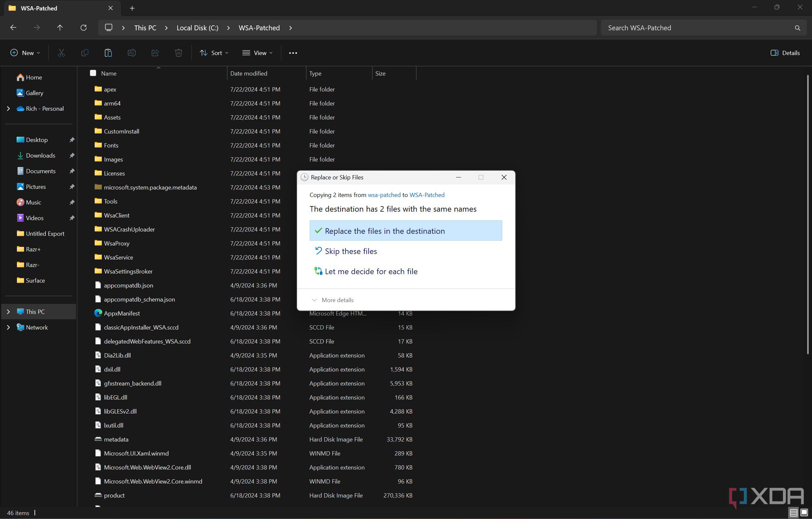Click the Rename toolbar icon
The width and height of the screenshot is (812, 519).
pos(131,53)
